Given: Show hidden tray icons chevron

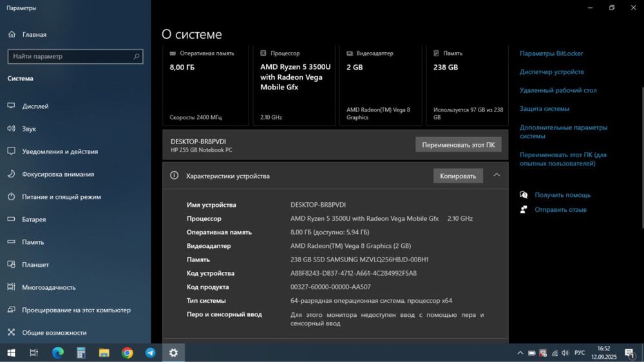Looking at the screenshot, I should tap(520, 353).
